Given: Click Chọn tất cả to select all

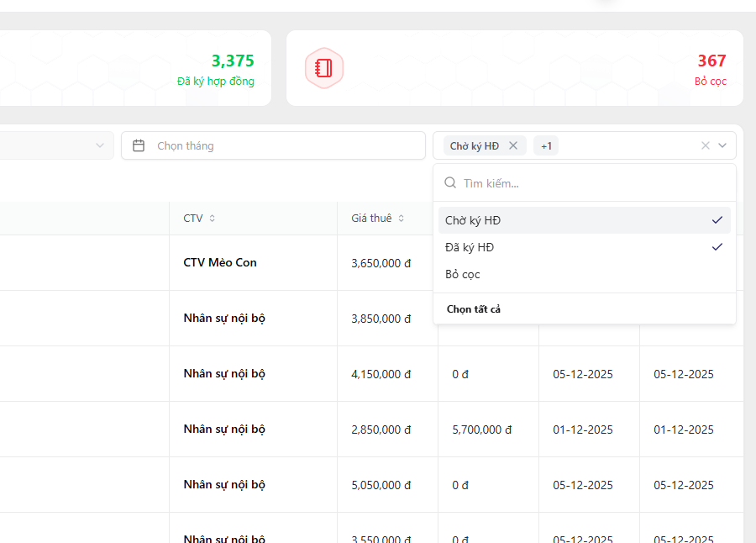Looking at the screenshot, I should (x=474, y=309).
